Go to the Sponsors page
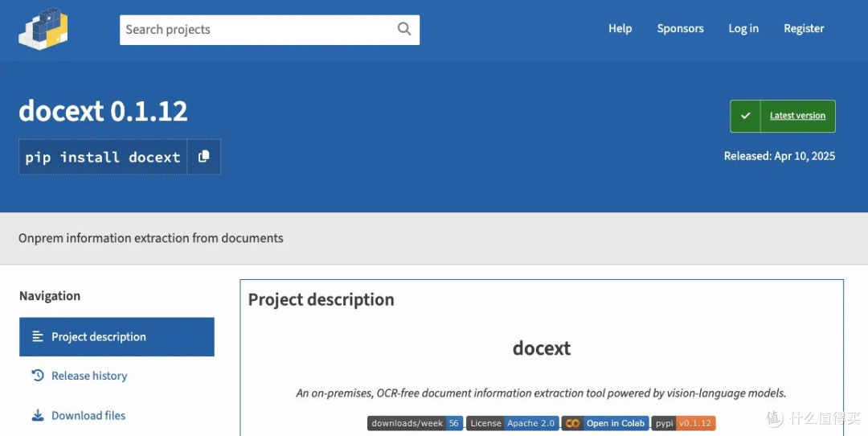 tap(680, 28)
